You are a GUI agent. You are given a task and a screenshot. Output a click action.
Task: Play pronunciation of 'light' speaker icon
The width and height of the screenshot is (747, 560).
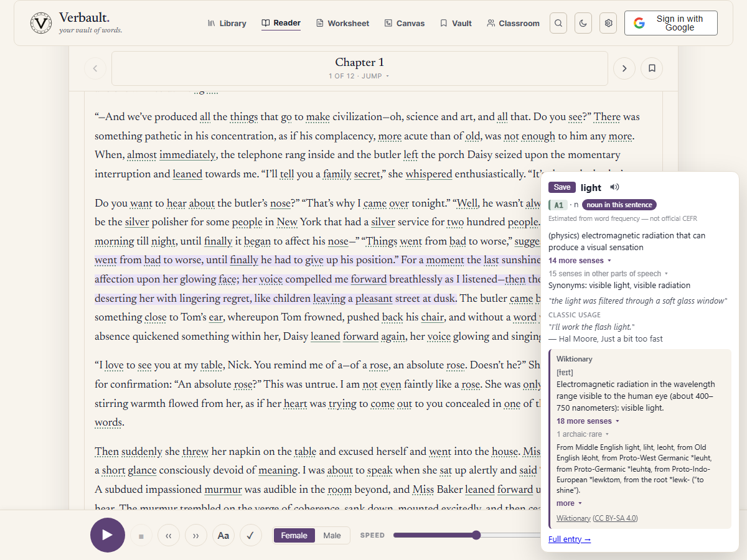[x=615, y=187]
